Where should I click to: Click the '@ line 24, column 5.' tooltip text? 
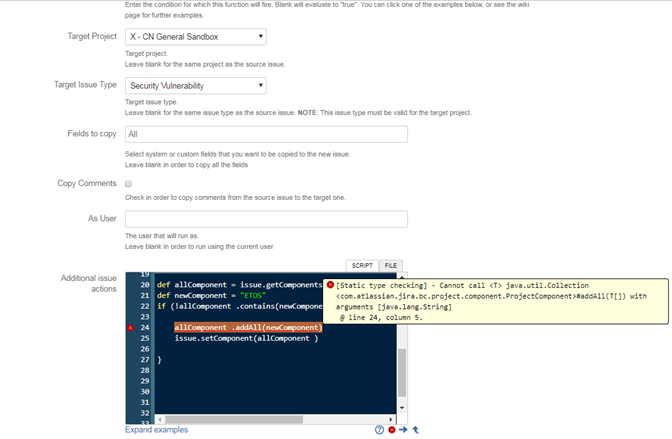tap(381, 318)
